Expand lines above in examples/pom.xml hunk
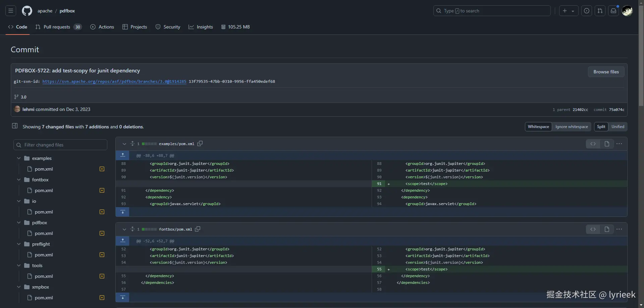Viewport: 644px width, 308px height. tap(123, 155)
